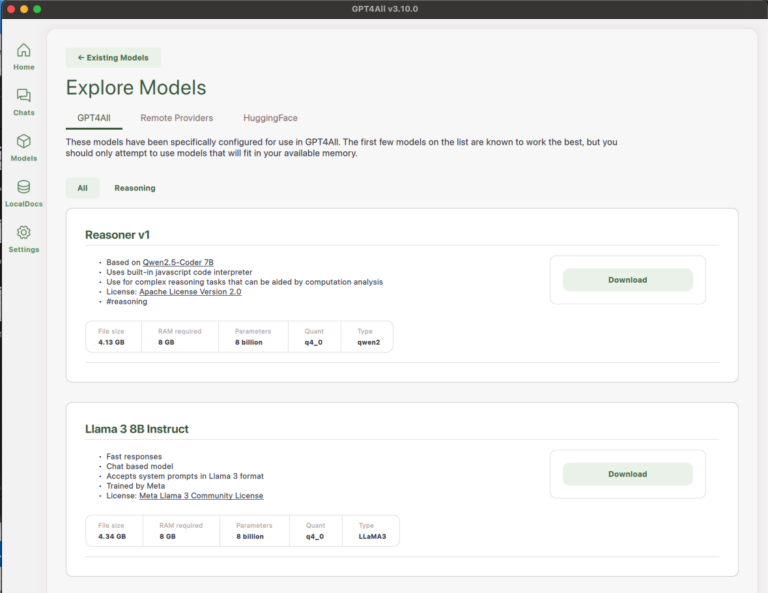768x593 pixels.
Task: Select the All filter
Action: pos(82,188)
